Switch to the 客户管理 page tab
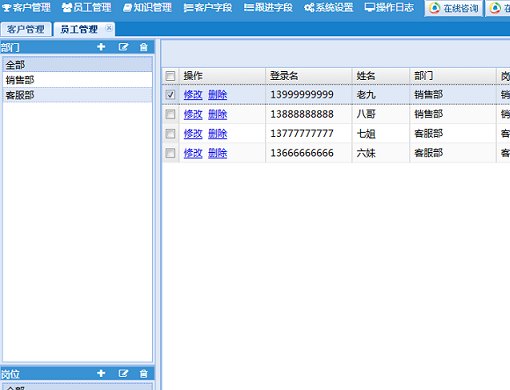The height and width of the screenshot is (390, 510). (26, 29)
